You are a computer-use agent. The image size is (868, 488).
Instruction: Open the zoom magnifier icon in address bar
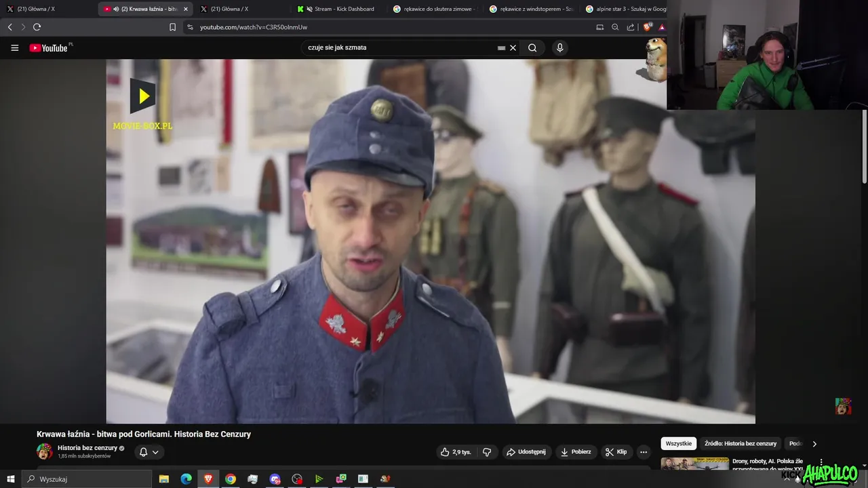(615, 27)
